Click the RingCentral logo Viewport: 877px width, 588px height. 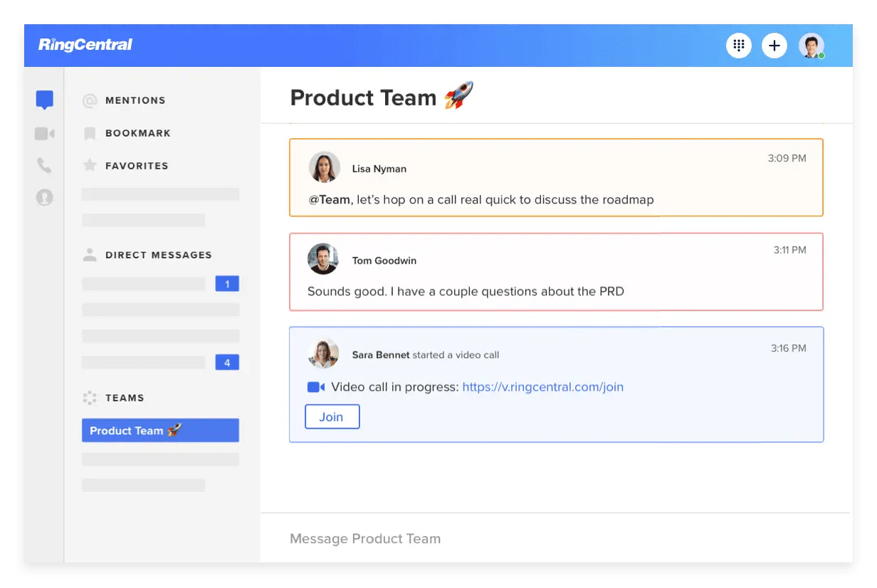click(85, 45)
